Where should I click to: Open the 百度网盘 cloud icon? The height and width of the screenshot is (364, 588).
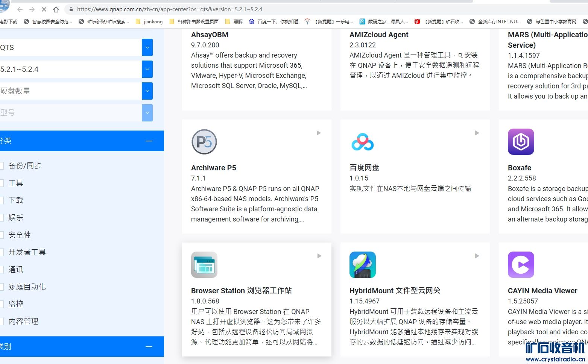click(363, 142)
